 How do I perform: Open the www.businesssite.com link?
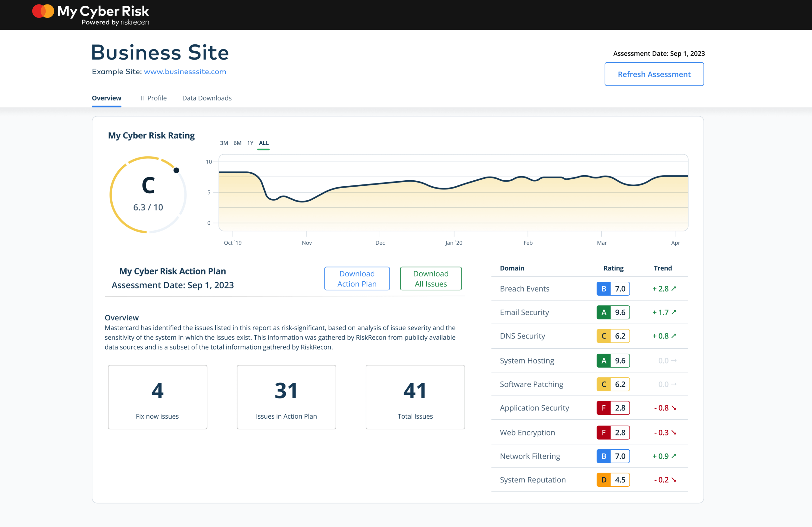185,72
